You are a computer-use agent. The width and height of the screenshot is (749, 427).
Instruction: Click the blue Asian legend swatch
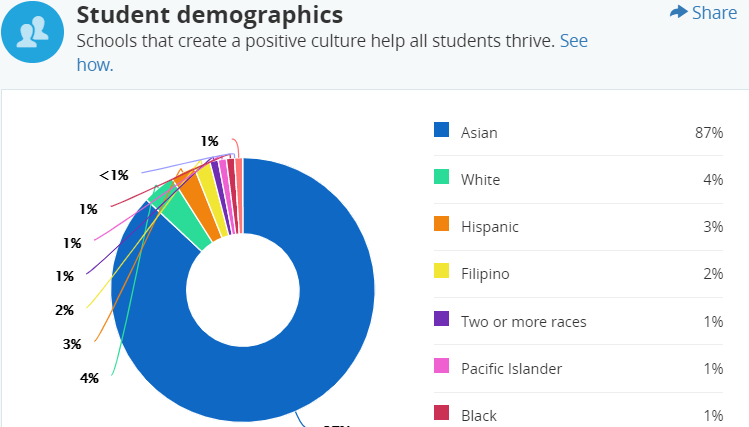pos(441,130)
